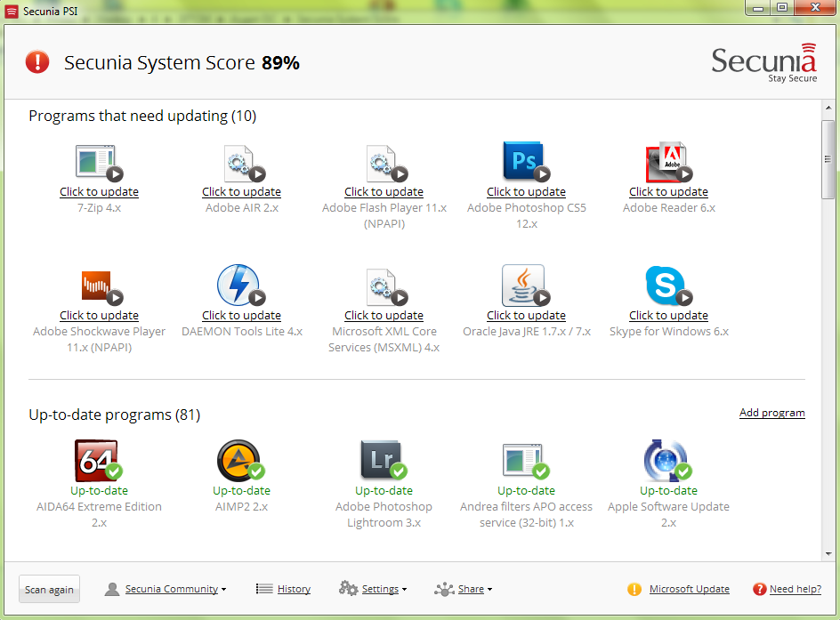The image size is (840, 620).
Task: Click the Settings gears icon
Action: point(348,588)
